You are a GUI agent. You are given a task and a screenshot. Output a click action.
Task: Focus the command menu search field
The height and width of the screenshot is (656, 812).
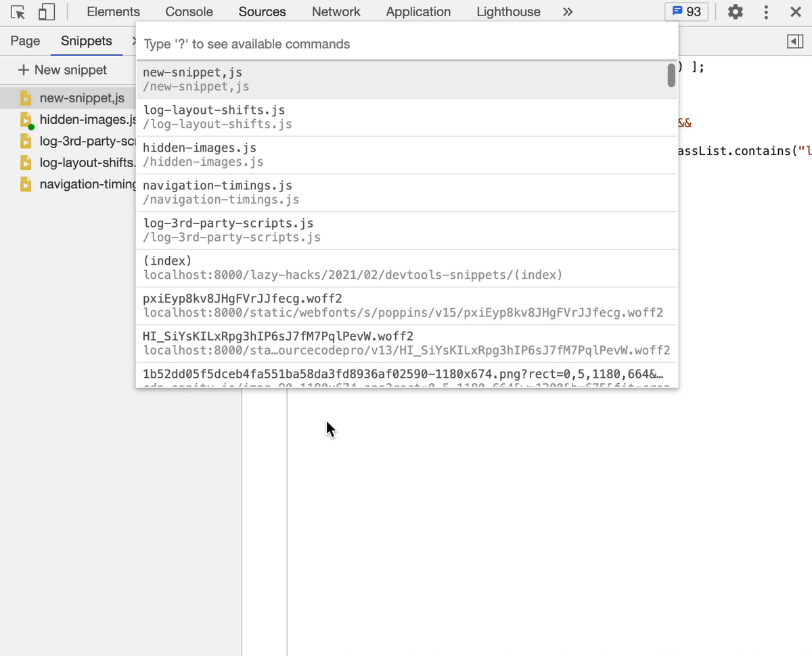coord(407,44)
